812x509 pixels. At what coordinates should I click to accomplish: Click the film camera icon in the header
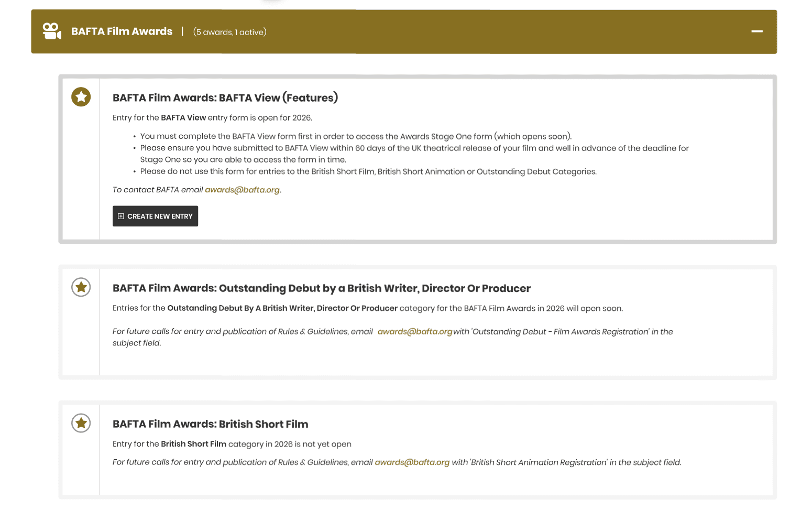click(52, 31)
